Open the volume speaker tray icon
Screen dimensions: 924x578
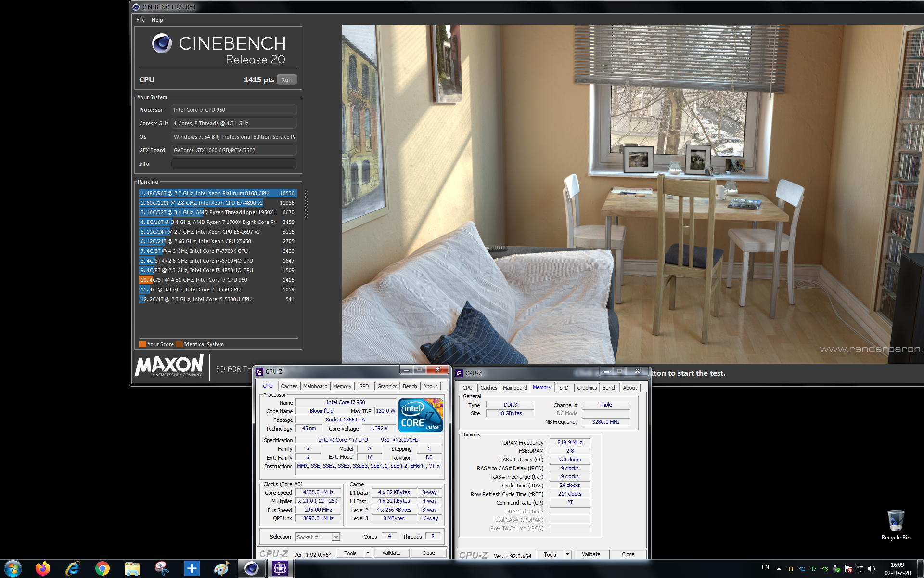click(x=871, y=569)
